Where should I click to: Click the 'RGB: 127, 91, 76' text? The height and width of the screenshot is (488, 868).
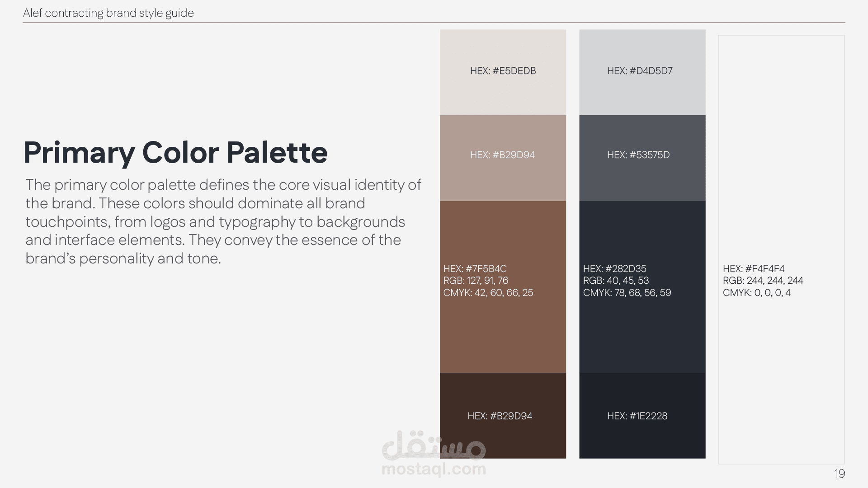[x=476, y=281]
